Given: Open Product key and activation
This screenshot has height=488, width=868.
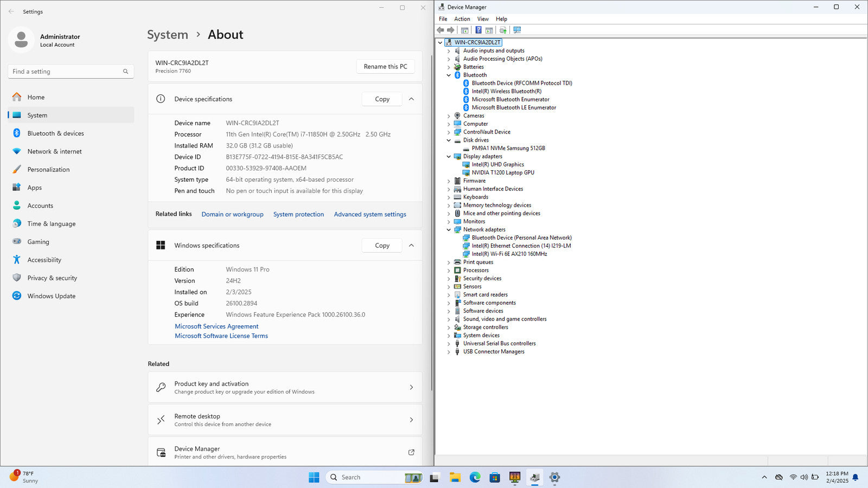Looking at the screenshot, I should coord(285,387).
